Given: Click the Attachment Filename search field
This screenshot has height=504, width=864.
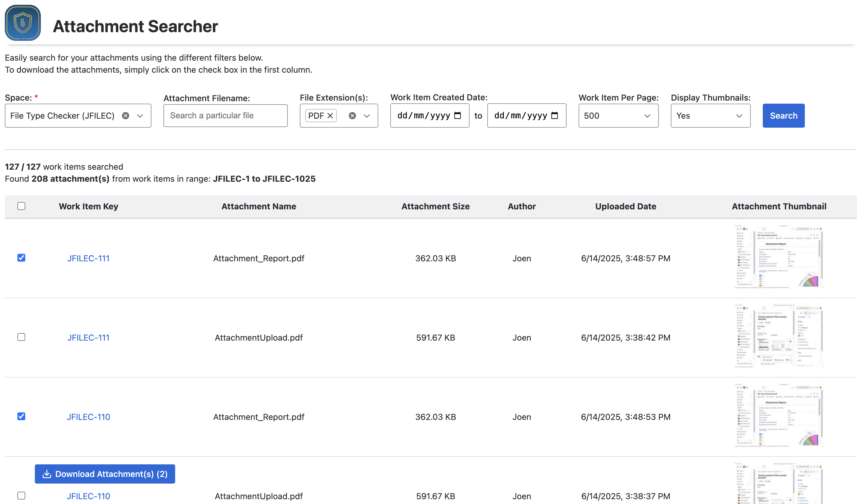Looking at the screenshot, I should (225, 116).
